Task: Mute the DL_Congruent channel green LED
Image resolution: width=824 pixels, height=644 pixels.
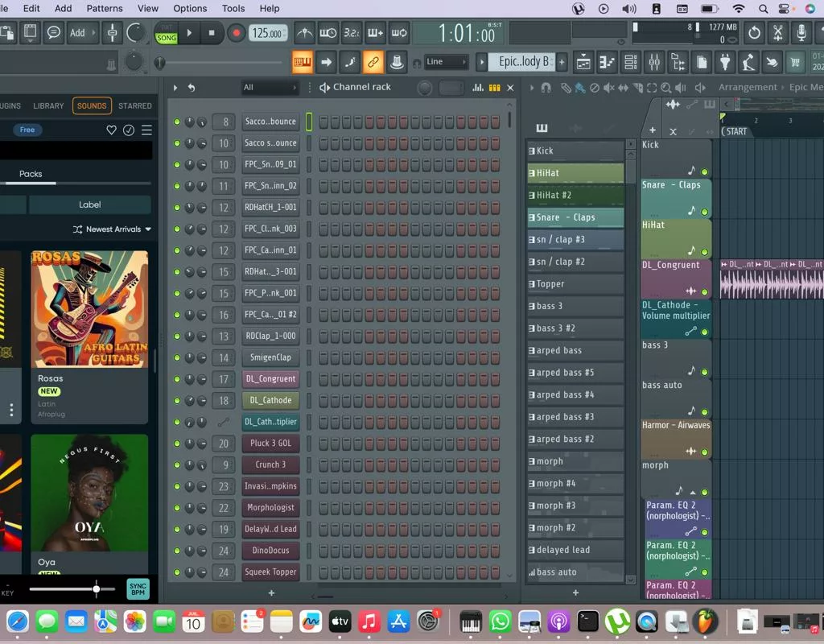Action: point(177,379)
